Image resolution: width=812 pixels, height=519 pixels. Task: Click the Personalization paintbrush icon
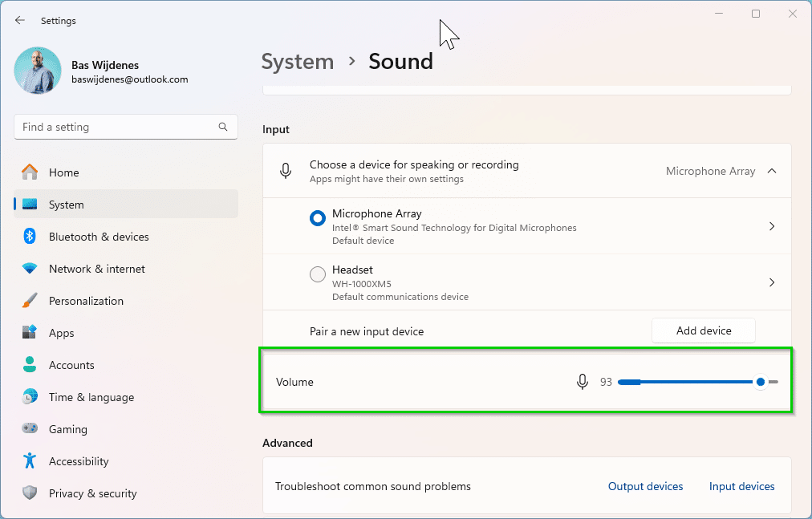point(30,301)
